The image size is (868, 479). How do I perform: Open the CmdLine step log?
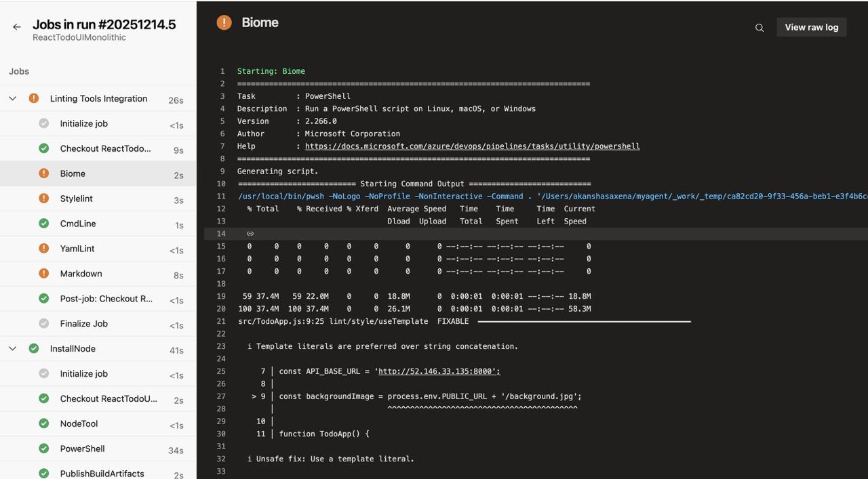pyautogui.click(x=98, y=224)
